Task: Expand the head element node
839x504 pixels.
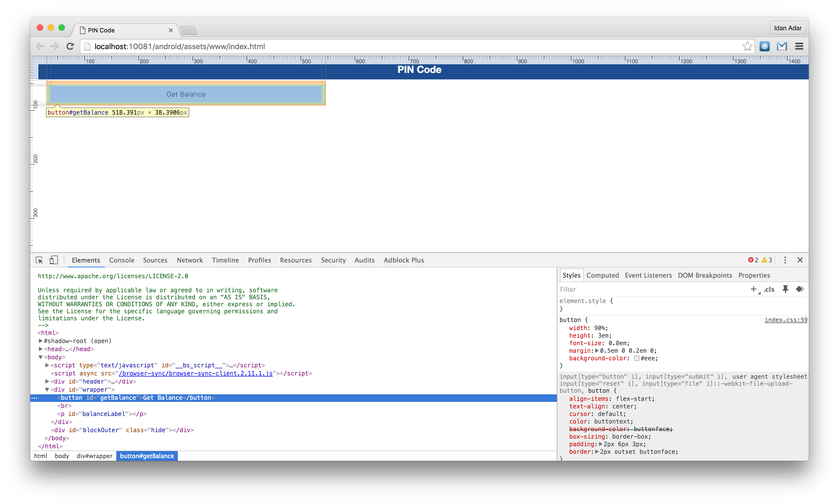Action: coord(41,349)
